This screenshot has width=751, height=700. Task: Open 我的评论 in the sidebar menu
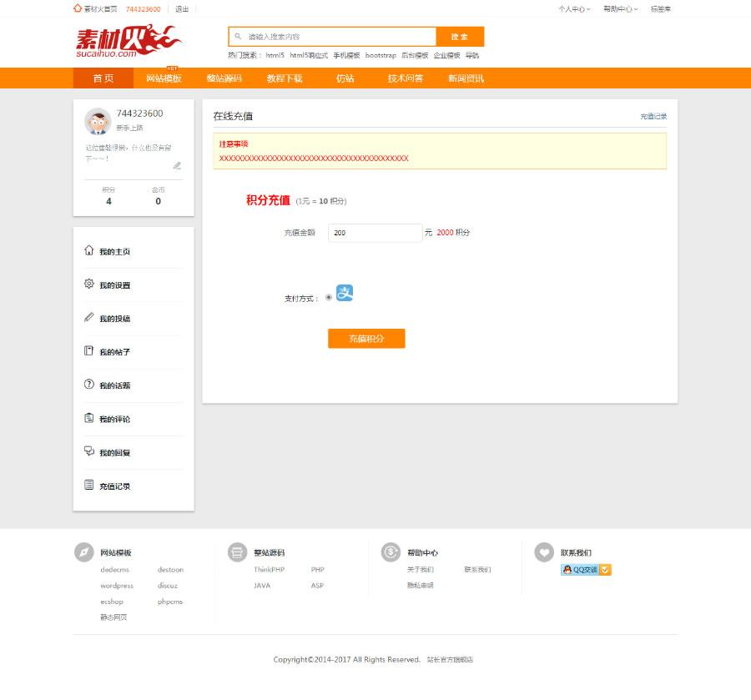pyautogui.click(x=114, y=419)
